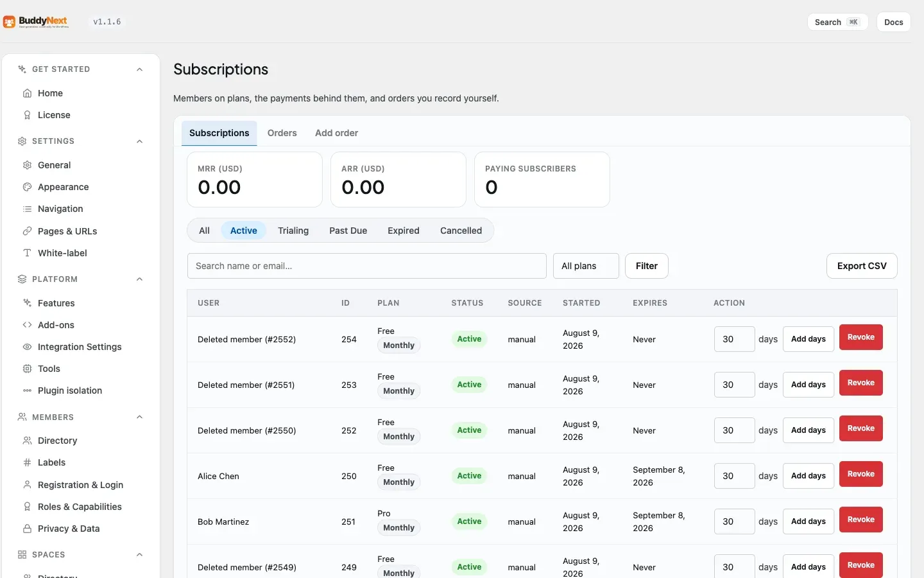924x578 pixels.
Task: Click the ID 254 cell
Action: point(349,339)
